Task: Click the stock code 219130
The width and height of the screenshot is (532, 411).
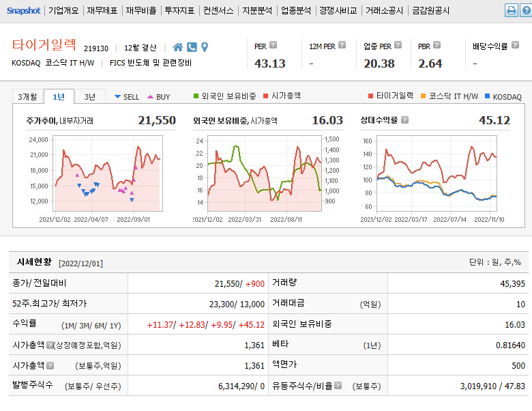Action: coord(96,48)
